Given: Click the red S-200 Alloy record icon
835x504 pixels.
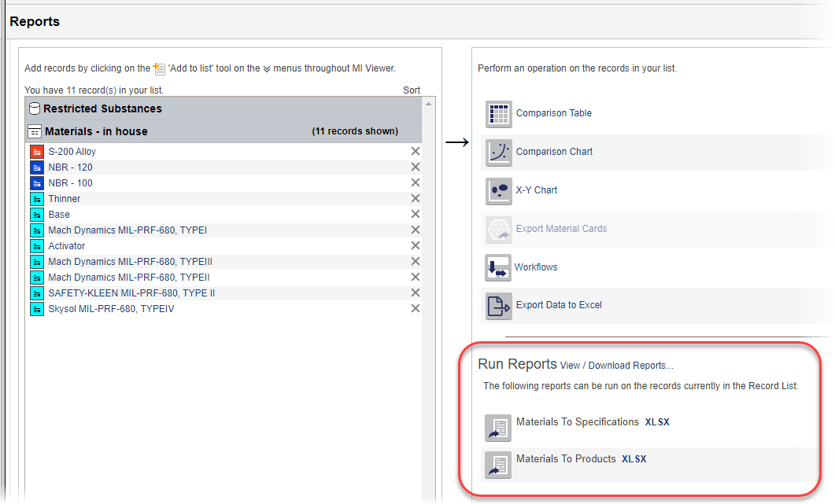Looking at the screenshot, I should (x=37, y=152).
